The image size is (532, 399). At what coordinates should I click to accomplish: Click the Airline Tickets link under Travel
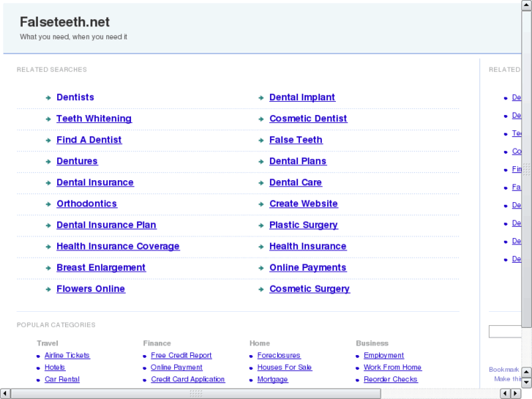67,356
